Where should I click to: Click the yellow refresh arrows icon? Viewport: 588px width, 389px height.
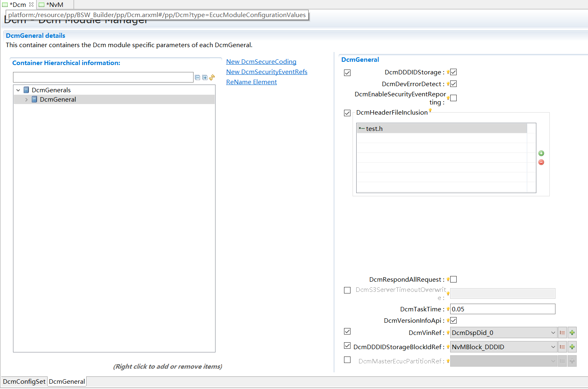[212, 77]
